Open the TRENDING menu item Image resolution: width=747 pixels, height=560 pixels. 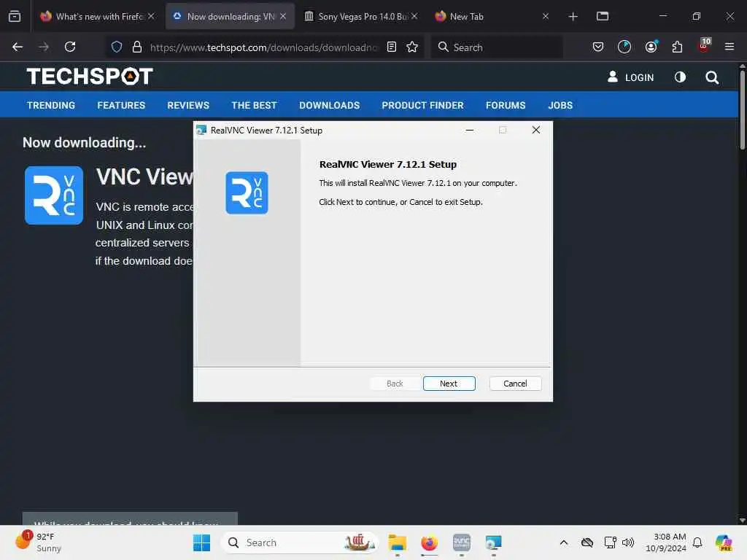coord(51,105)
